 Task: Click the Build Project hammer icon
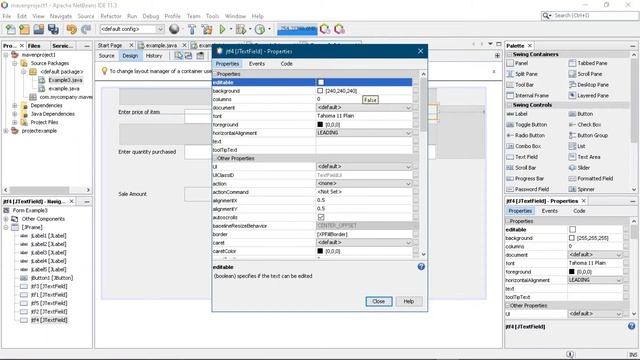click(192, 29)
